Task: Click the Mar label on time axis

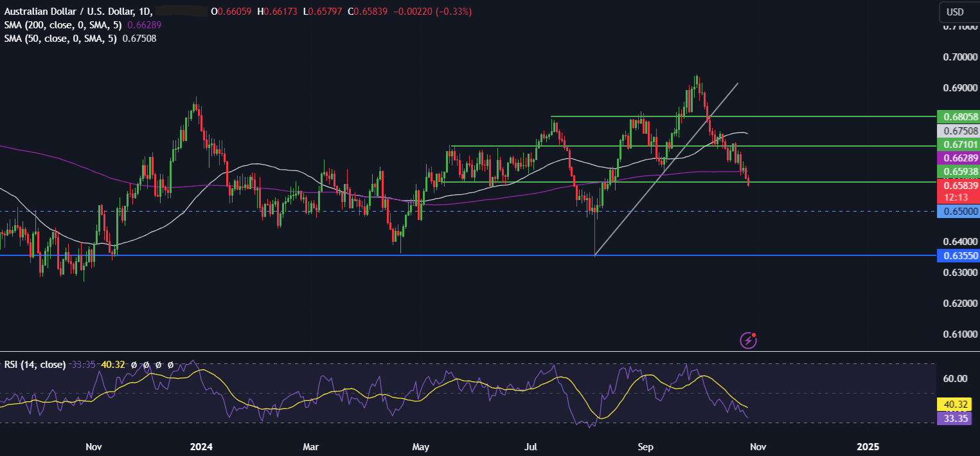Action: 311,446
